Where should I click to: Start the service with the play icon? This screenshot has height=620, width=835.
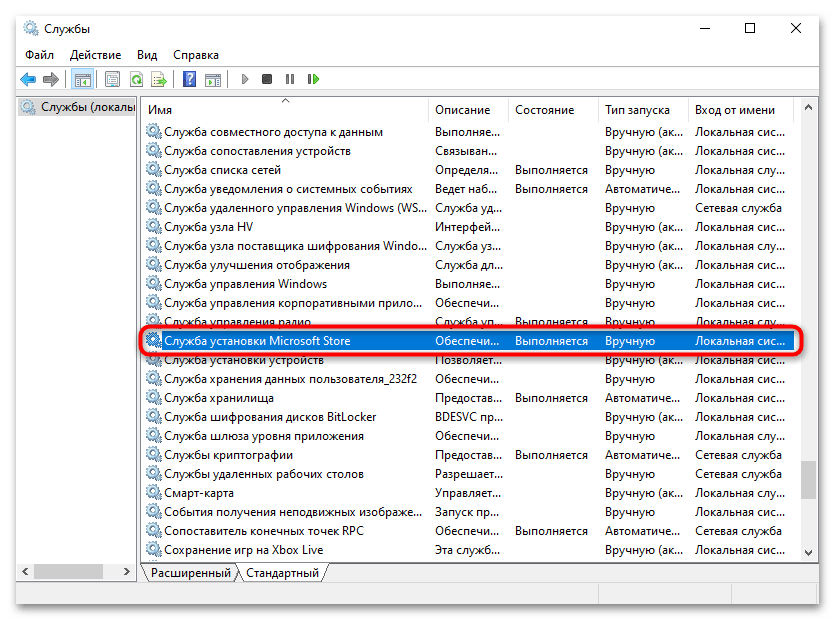(245, 79)
